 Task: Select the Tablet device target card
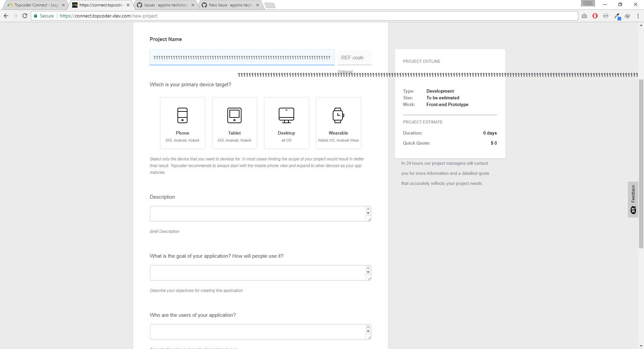(x=234, y=123)
